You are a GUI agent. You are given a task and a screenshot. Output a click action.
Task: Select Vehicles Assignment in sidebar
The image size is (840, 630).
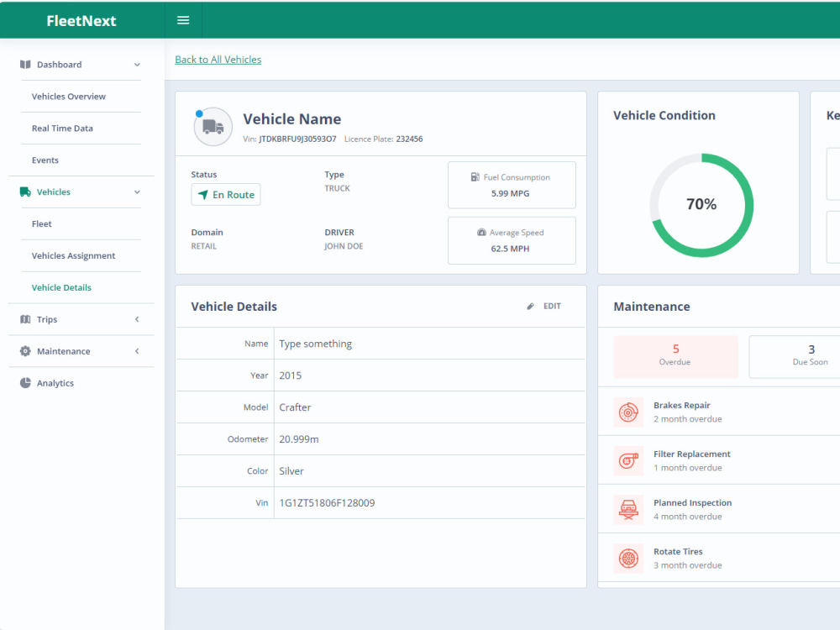coord(73,255)
